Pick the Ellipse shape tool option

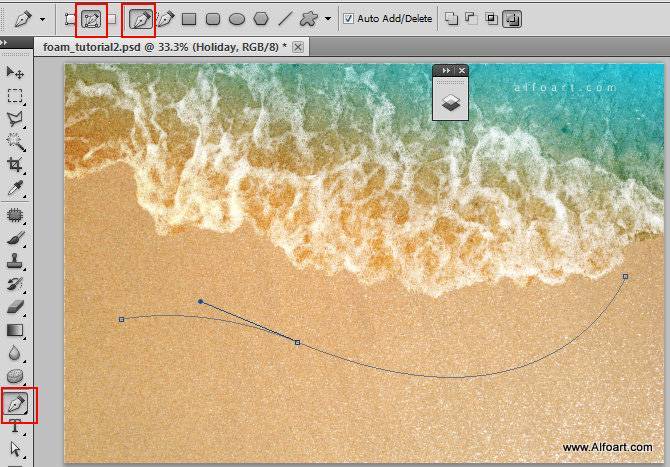(x=237, y=18)
